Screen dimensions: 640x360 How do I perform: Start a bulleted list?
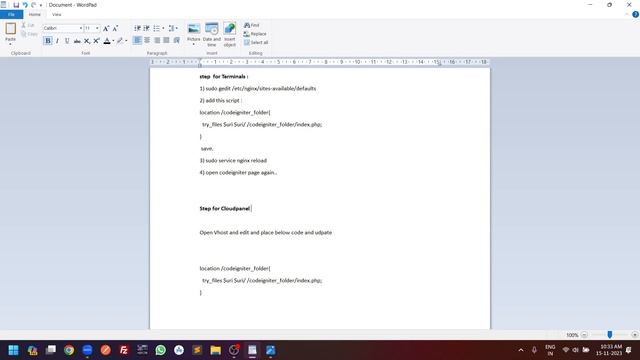tap(156, 28)
